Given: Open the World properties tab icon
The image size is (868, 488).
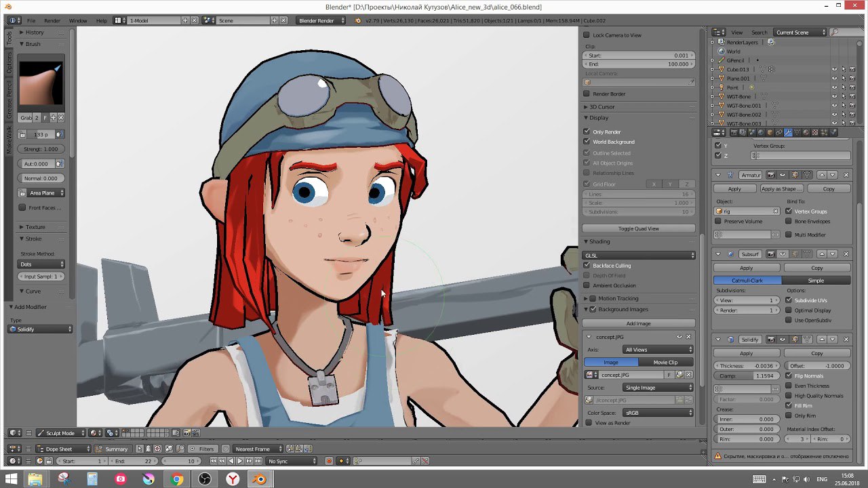Looking at the screenshot, I should [x=761, y=132].
